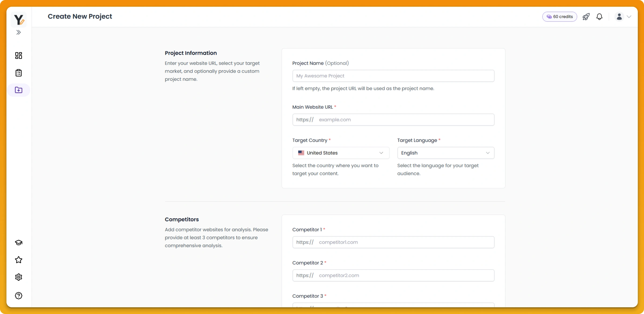Open the graduation cap tutorials icon
The height and width of the screenshot is (314, 644).
(x=19, y=243)
